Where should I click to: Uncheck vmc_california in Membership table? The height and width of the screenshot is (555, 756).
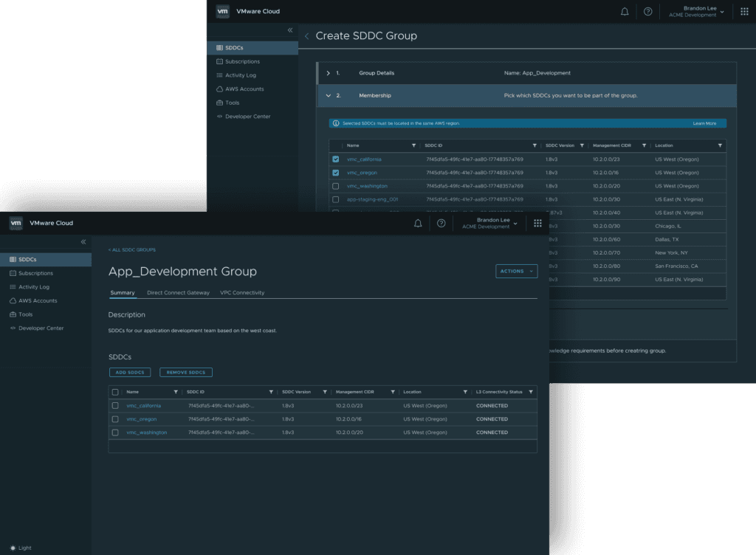click(x=336, y=159)
